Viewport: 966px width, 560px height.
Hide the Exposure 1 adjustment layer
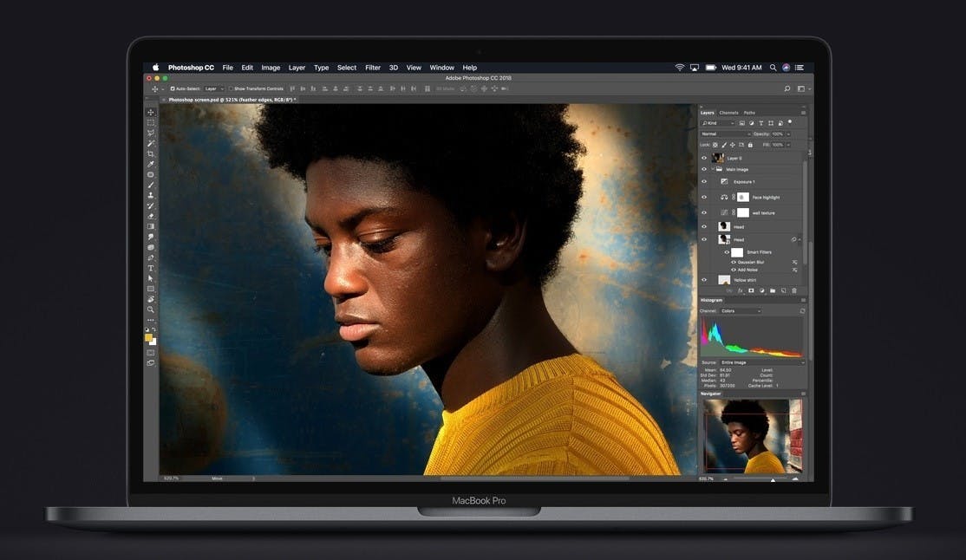(704, 182)
